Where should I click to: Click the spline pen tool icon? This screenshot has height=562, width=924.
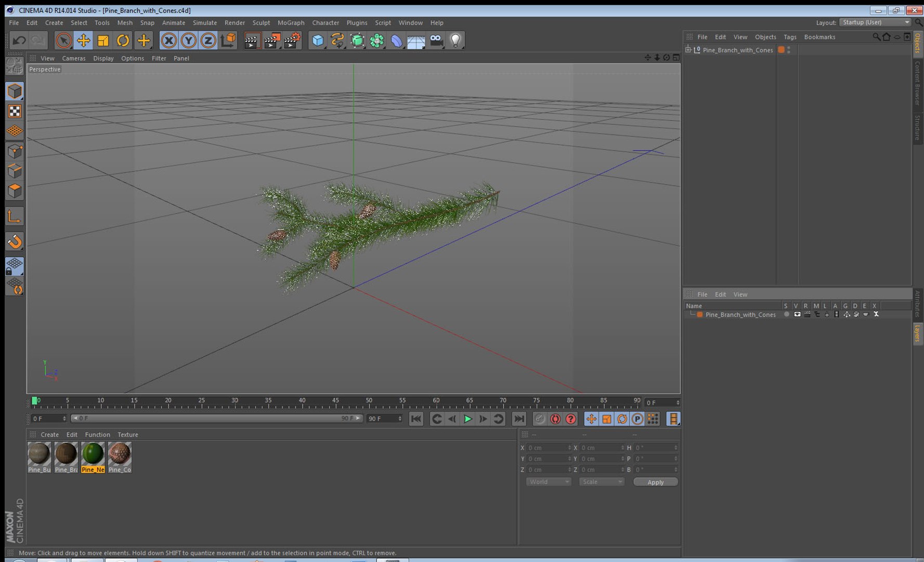[x=337, y=40]
